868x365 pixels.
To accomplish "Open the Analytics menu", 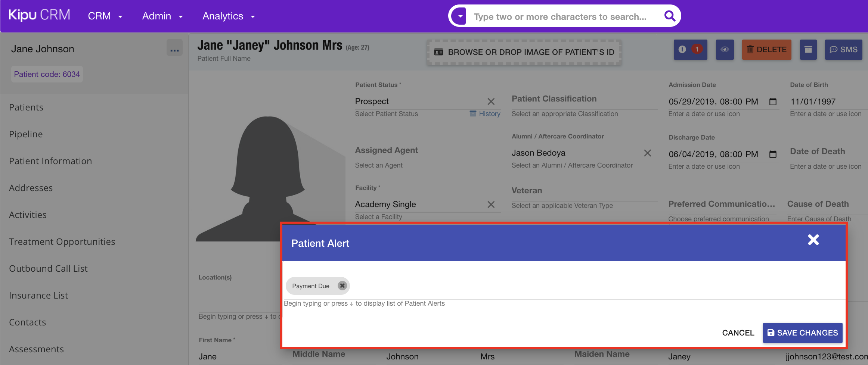I will tap(229, 16).
